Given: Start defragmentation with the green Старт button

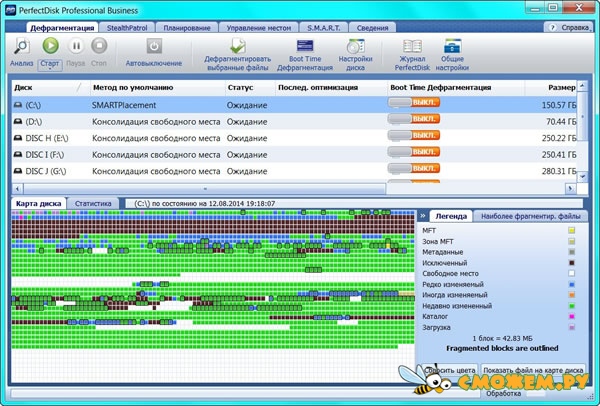Looking at the screenshot, I should point(51,46).
